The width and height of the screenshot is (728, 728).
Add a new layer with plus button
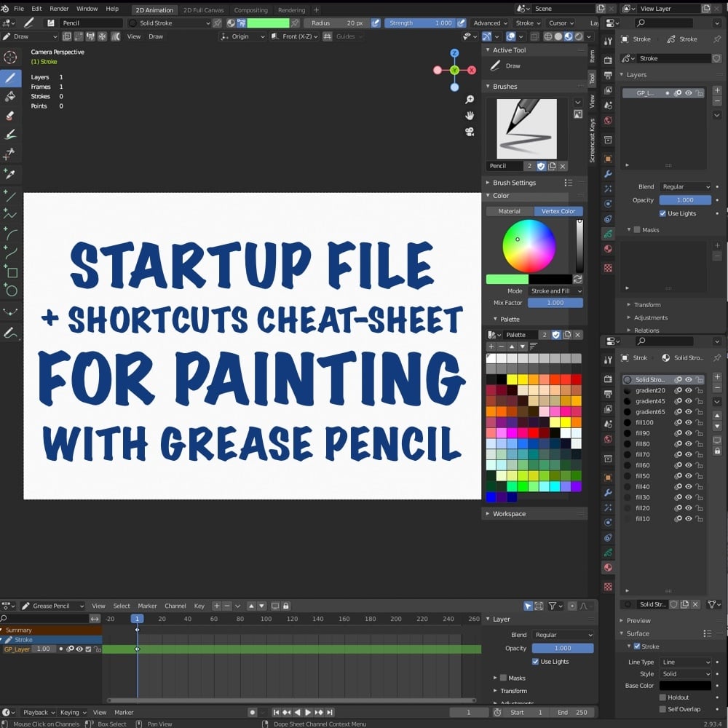click(717, 90)
